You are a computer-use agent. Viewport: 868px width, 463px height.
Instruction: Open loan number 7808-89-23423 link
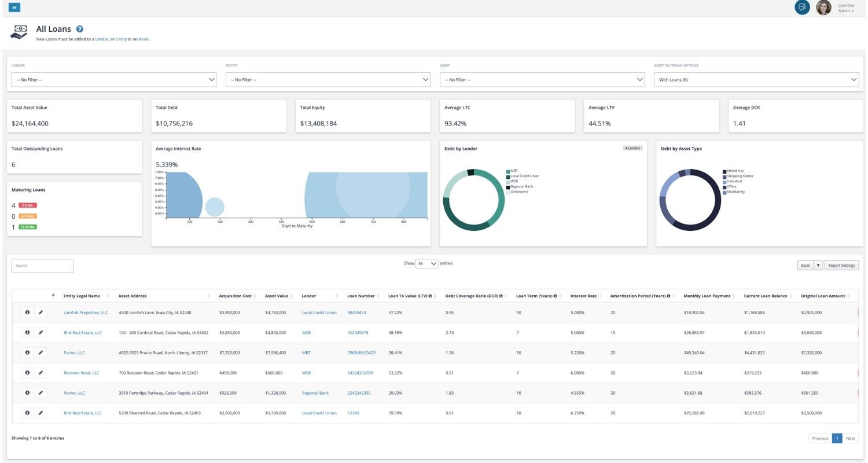[x=361, y=352]
